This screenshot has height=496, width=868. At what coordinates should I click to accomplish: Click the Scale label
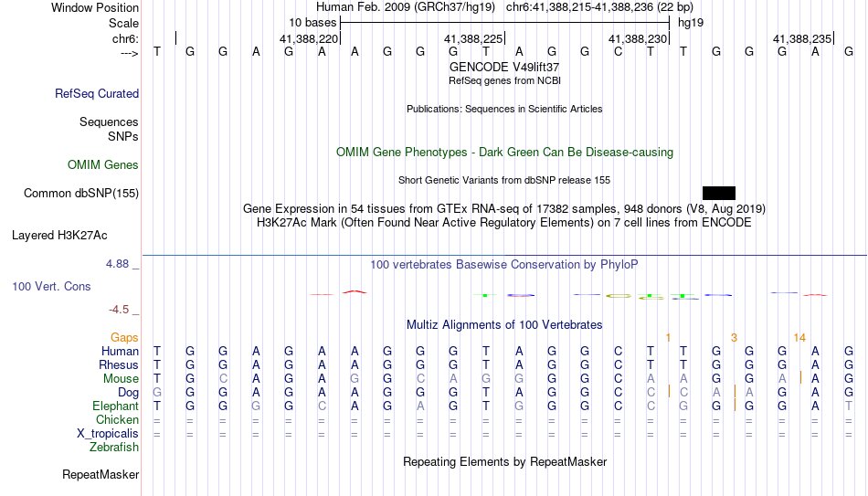click(x=123, y=23)
